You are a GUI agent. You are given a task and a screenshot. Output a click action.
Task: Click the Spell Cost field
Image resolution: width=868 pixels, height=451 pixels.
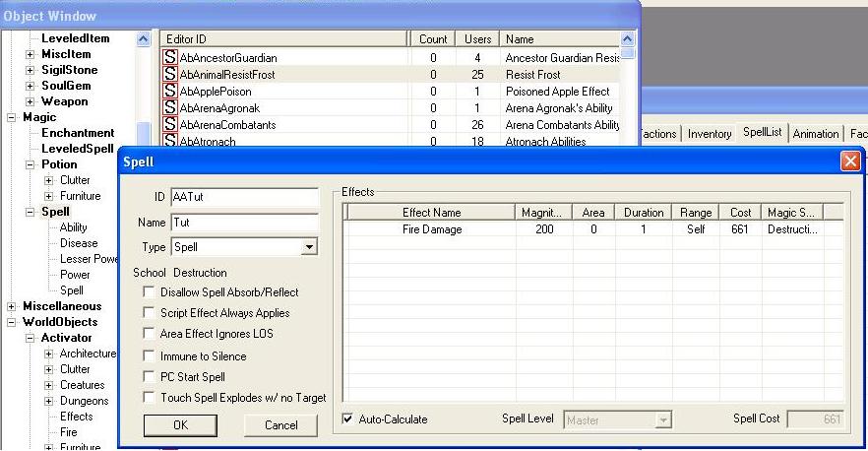pos(816,419)
